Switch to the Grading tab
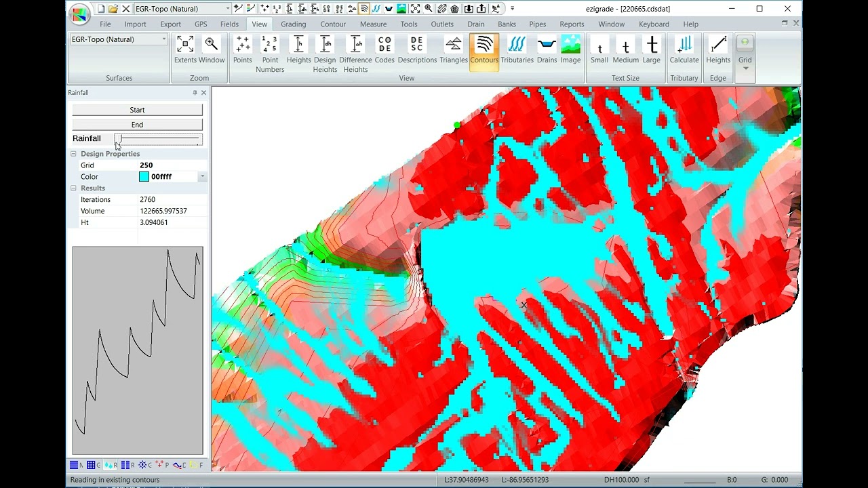This screenshot has height=488, width=868. click(293, 24)
